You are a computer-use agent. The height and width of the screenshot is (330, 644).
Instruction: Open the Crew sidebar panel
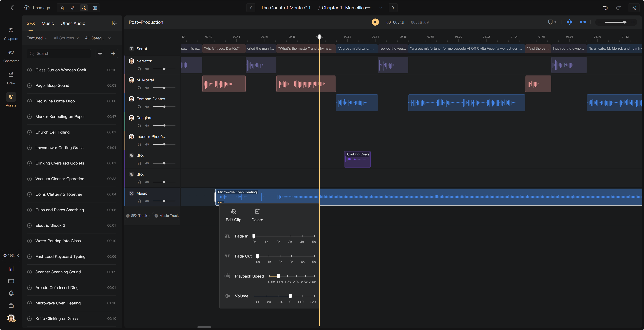[11, 78]
